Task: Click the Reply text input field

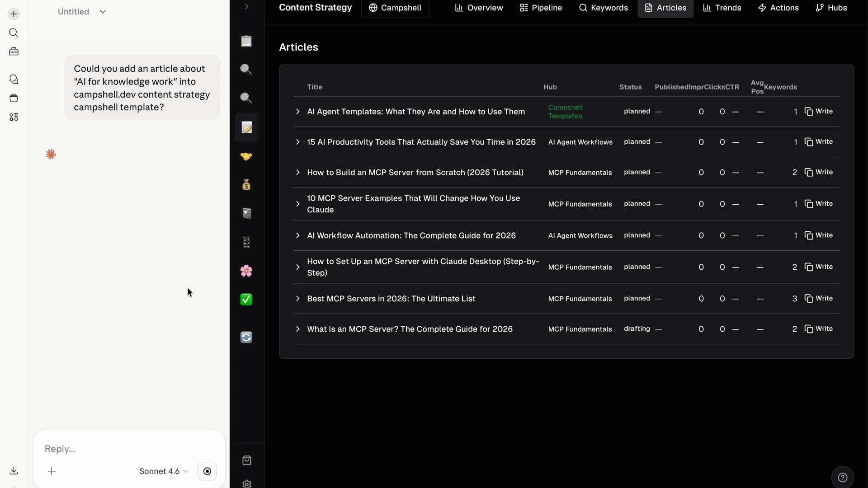Action: pos(129,449)
